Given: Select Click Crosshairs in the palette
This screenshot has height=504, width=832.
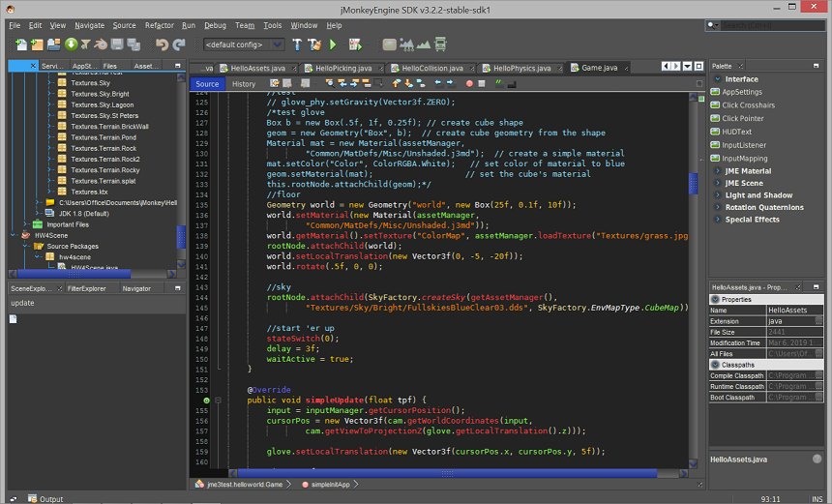Looking at the screenshot, I should coord(748,105).
